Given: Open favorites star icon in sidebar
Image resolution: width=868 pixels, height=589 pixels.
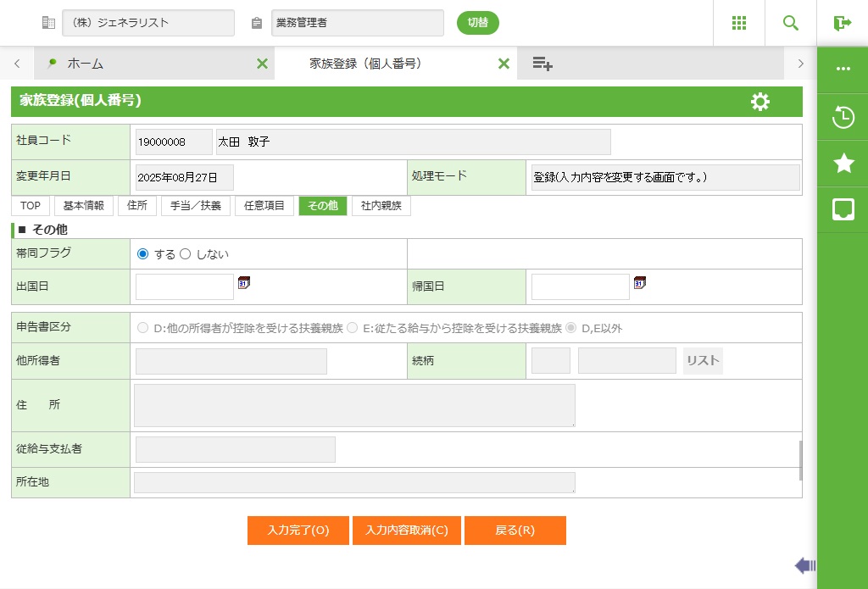Looking at the screenshot, I should click(x=843, y=164).
